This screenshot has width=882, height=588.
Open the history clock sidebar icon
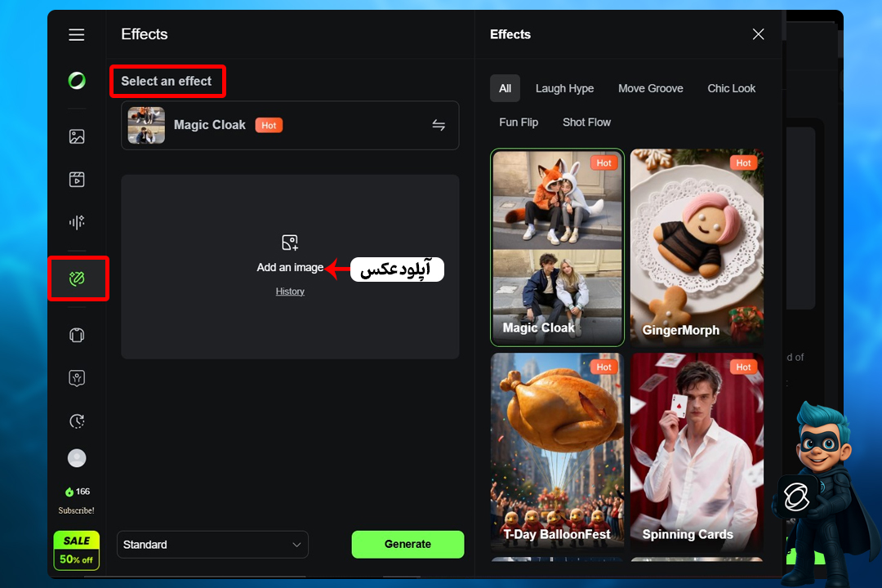coord(77,421)
